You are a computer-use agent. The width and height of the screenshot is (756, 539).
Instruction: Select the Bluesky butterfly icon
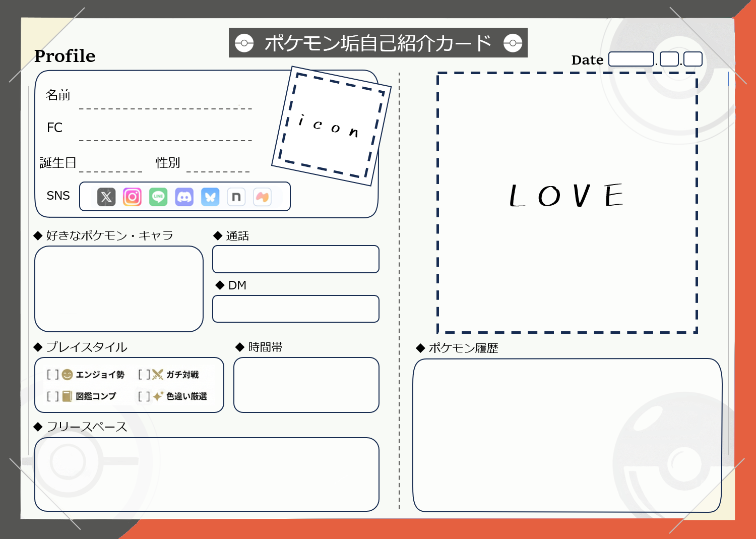(211, 197)
